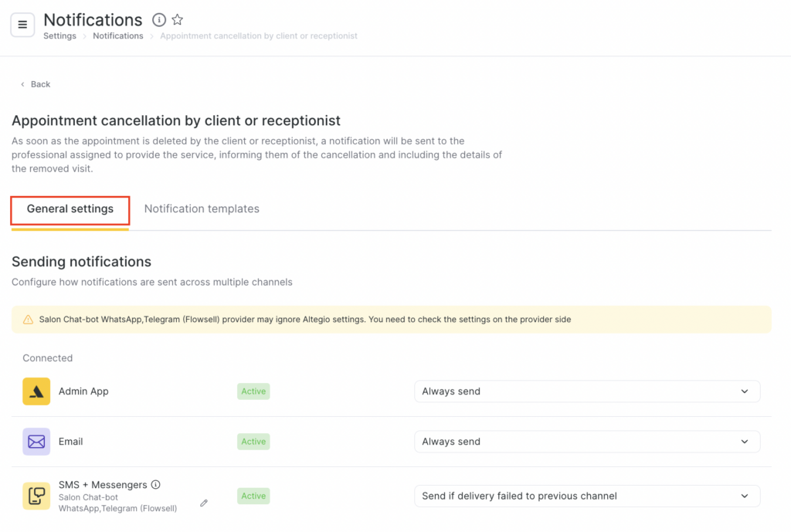The width and height of the screenshot is (791, 532).
Task: Click the warning icon in provider alert
Action: tap(28, 320)
